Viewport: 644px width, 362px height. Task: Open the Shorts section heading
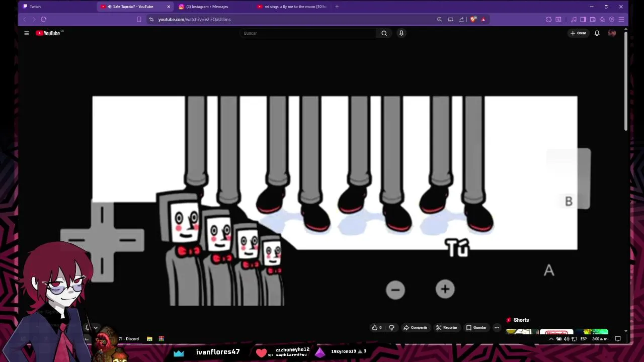click(x=518, y=320)
